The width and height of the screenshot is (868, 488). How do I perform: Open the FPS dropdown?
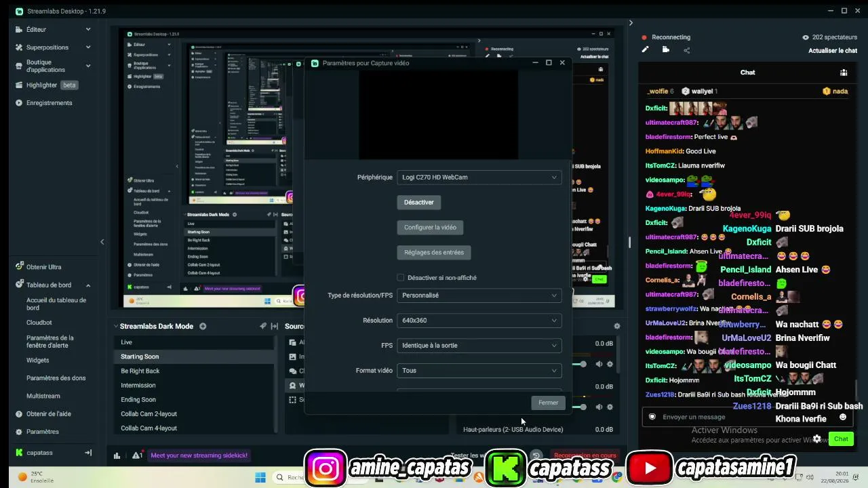tap(479, 346)
